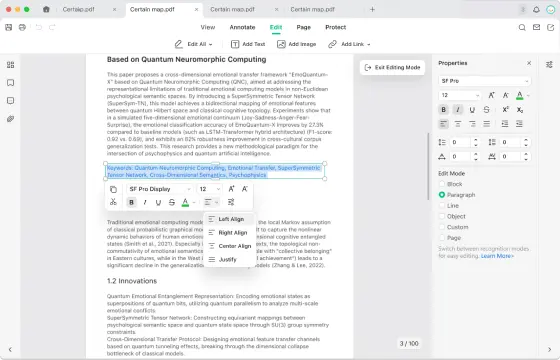Viewport: 560px width, 360px height.
Task: Open the Home icon tab
Action: [46, 9]
